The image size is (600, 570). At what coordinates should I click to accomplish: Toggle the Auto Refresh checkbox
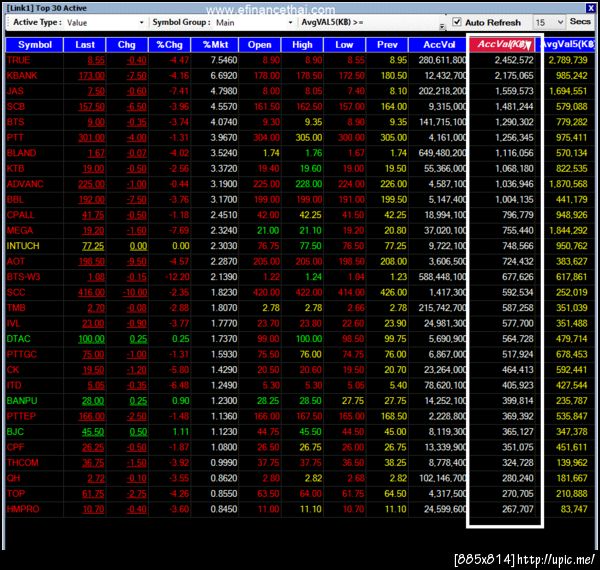tap(457, 22)
